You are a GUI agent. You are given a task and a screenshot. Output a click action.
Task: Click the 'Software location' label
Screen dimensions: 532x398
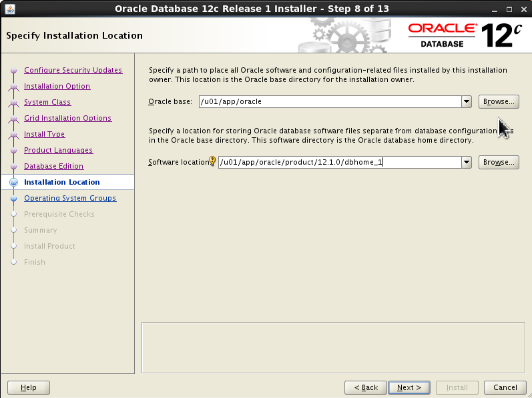pyautogui.click(x=179, y=162)
